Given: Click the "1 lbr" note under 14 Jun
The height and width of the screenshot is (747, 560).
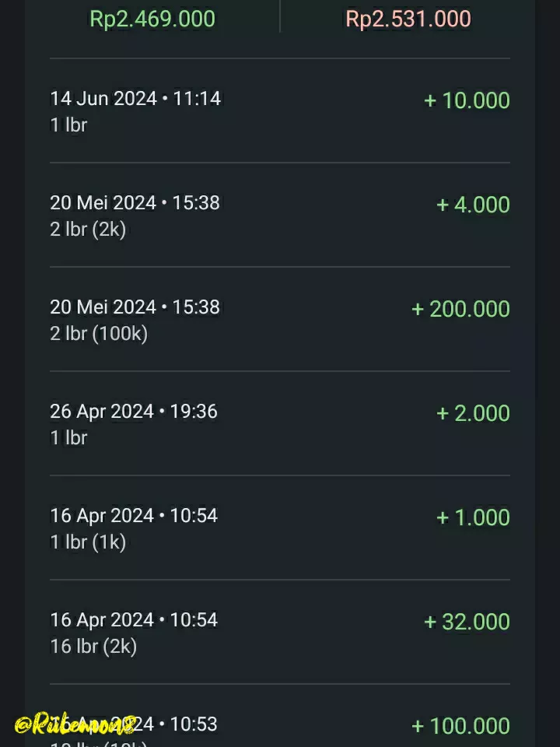Looking at the screenshot, I should [68, 124].
